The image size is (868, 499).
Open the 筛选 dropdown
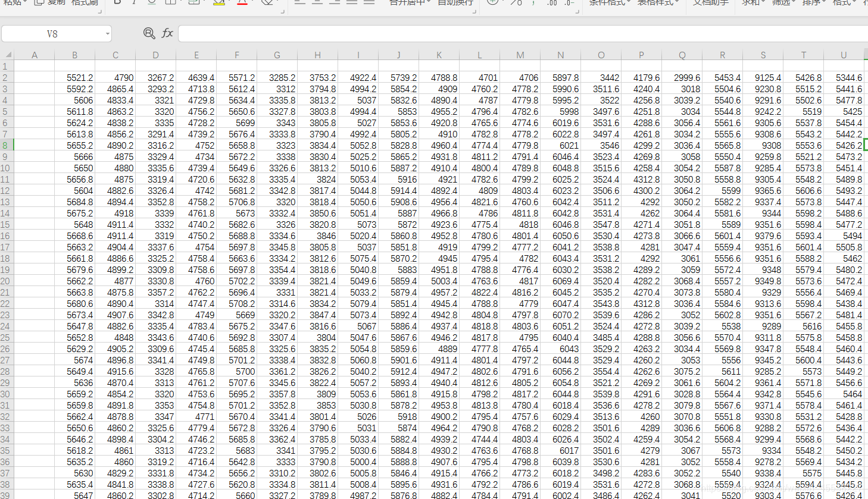pyautogui.click(x=783, y=3)
